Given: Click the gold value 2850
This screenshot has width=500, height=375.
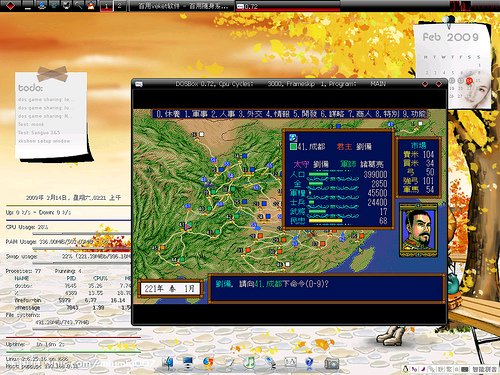Looking at the screenshot, I should point(379,184).
